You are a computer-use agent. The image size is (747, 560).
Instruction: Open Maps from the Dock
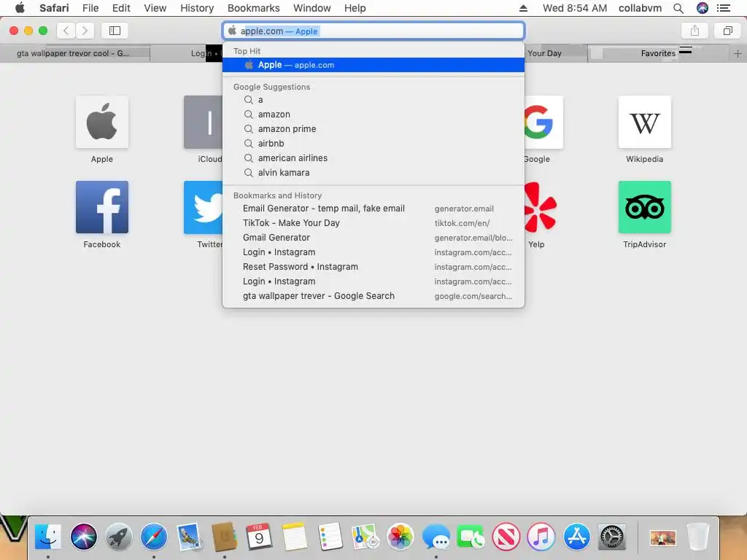365,537
